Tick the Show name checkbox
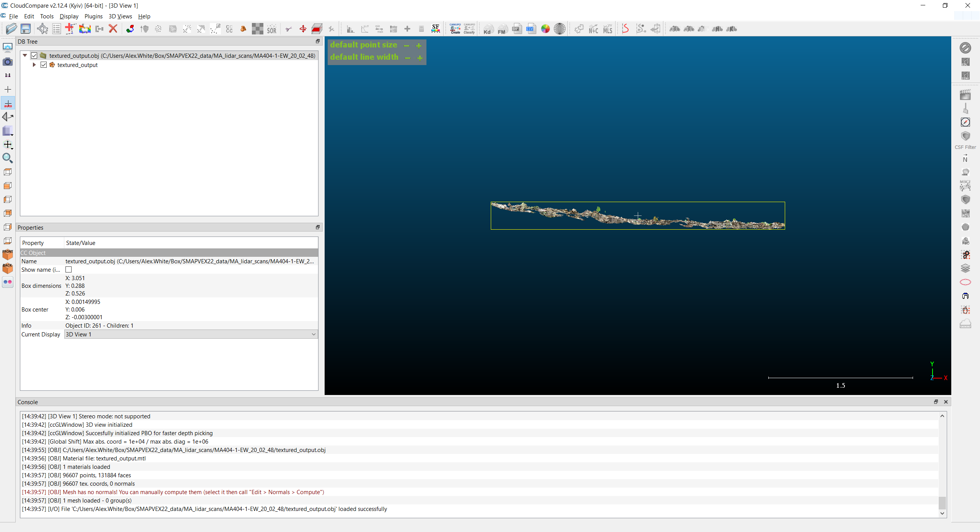This screenshot has width=980, height=532. [x=69, y=269]
